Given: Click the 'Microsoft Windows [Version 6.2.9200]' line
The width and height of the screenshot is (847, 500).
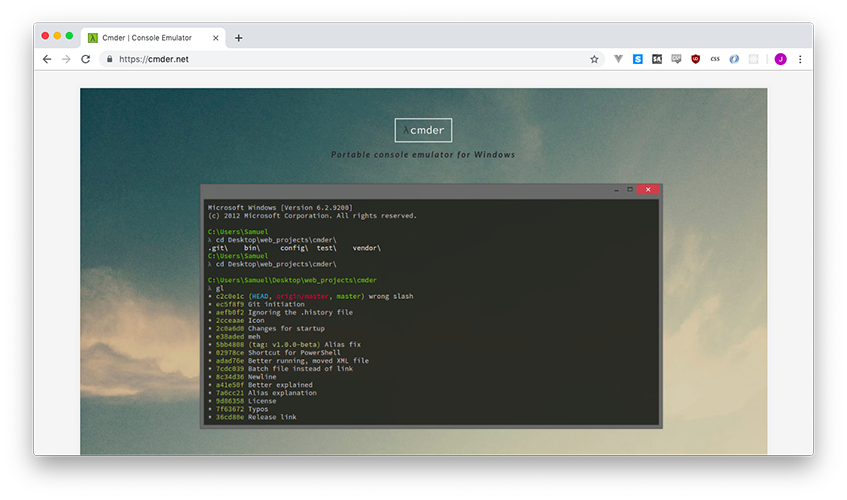Looking at the screenshot, I should 280,207.
